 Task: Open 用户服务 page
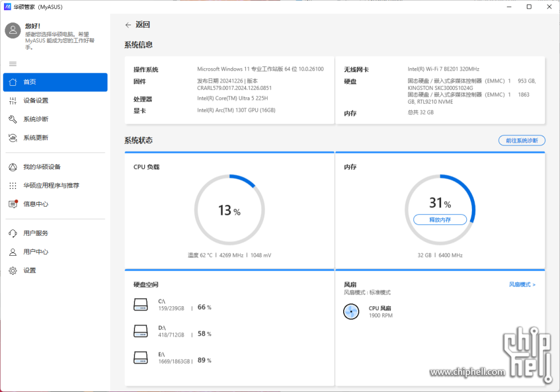[55, 233]
